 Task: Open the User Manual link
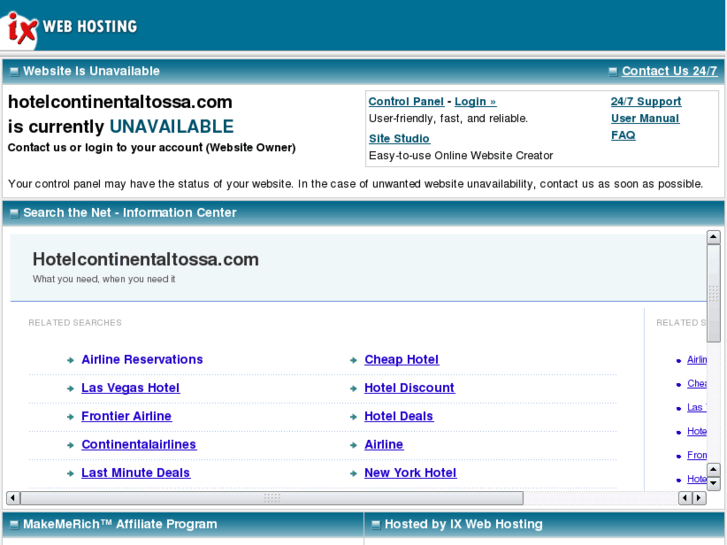coord(644,119)
